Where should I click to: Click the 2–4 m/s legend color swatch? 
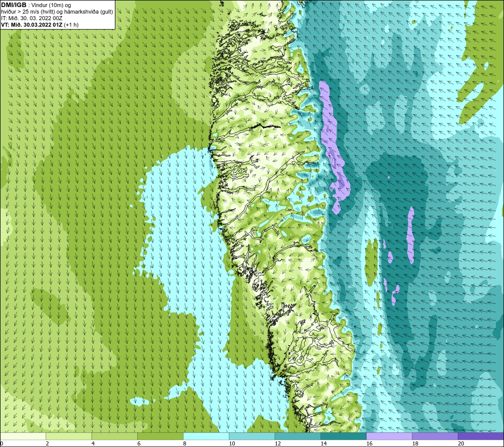coord(69,436)
